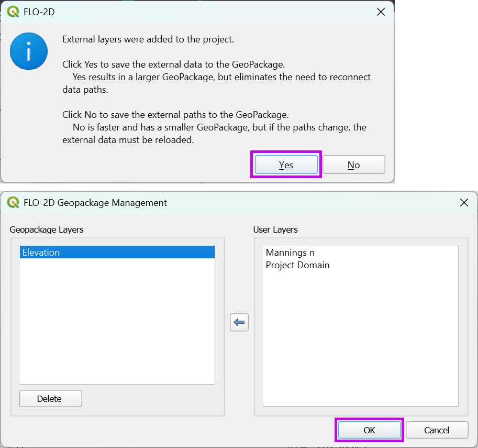The height and width of the screenshot is (448, 478).
Task: Click the User Layers heading label
Action: point(275,230)
